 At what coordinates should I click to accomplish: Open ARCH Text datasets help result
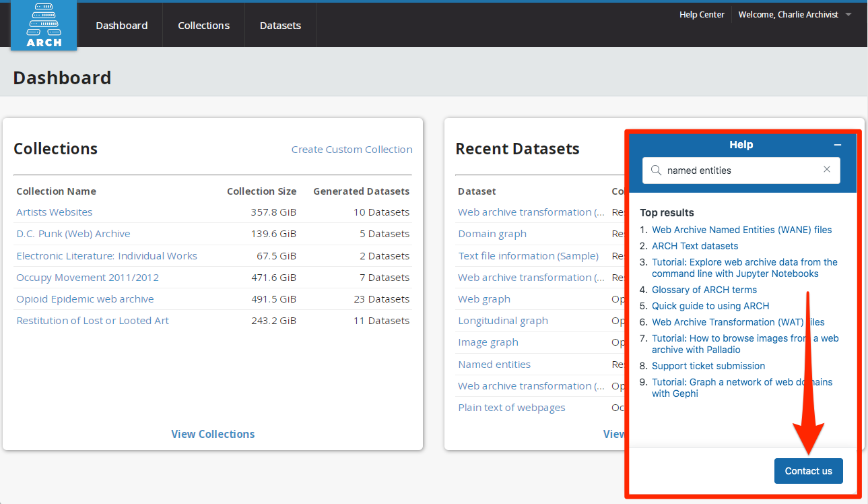695,246
